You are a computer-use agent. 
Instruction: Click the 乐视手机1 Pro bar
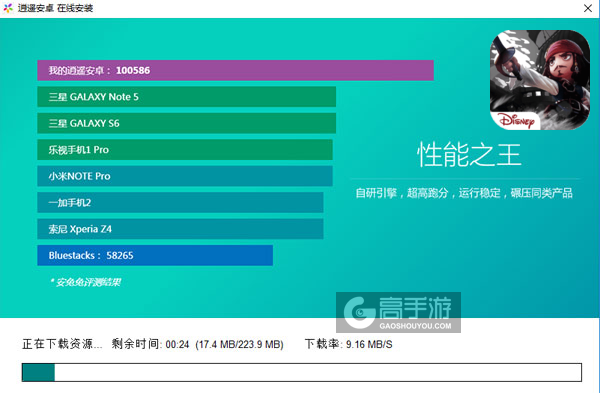click(x=185, y=150)
